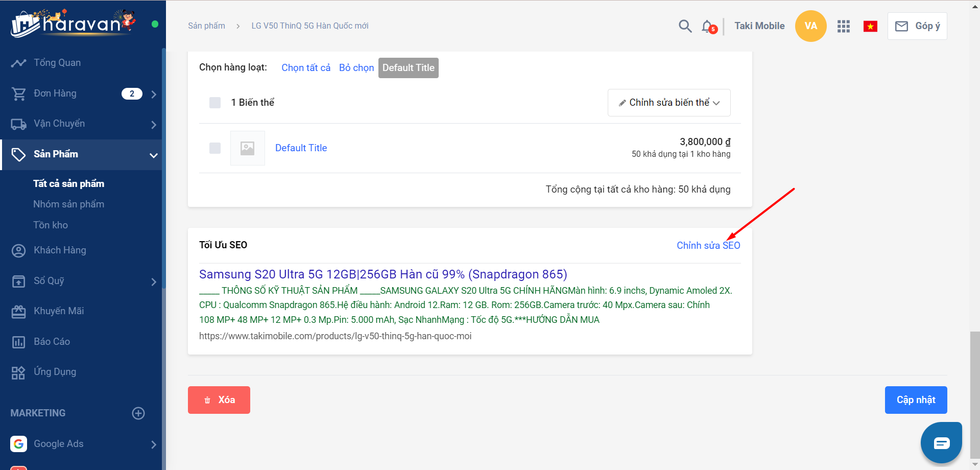Viewport: 980px width, 470px height.
Task: Collapse the Sản Phẩm submenu chevron
Action: tap(153, 155)
